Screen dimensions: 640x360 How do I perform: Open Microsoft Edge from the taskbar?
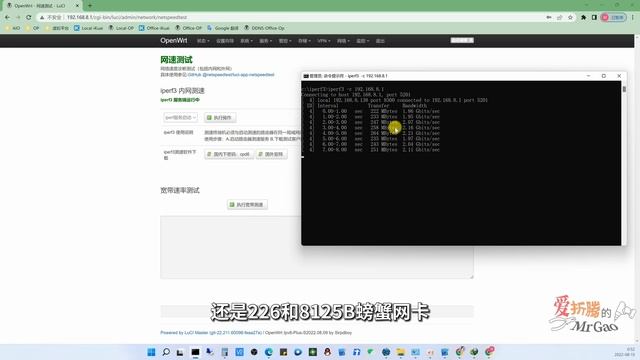(x=269, y=352)
